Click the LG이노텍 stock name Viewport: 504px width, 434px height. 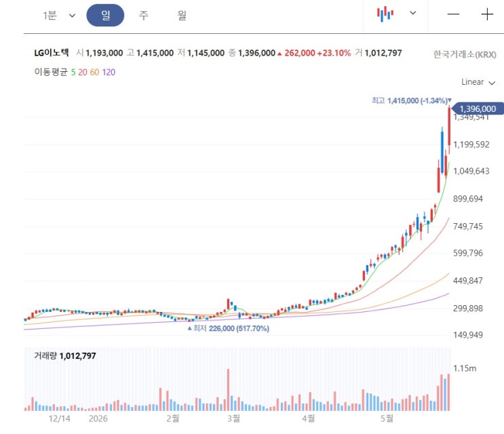pyautogui.click(x=52, y=53)
